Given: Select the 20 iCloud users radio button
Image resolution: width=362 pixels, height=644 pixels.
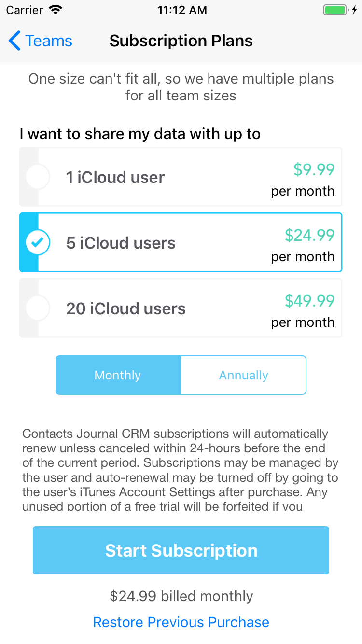Looking at the screenshot, I should tap(37, 308).
